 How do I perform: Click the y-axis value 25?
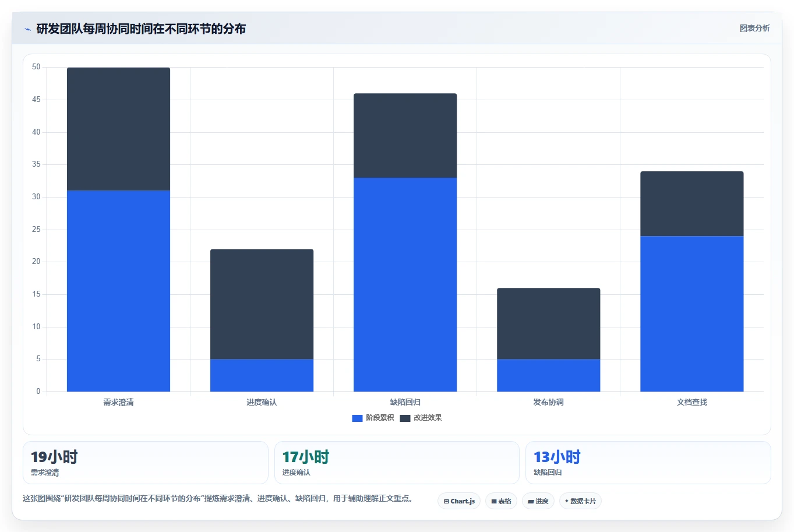(x=36, y=230)
